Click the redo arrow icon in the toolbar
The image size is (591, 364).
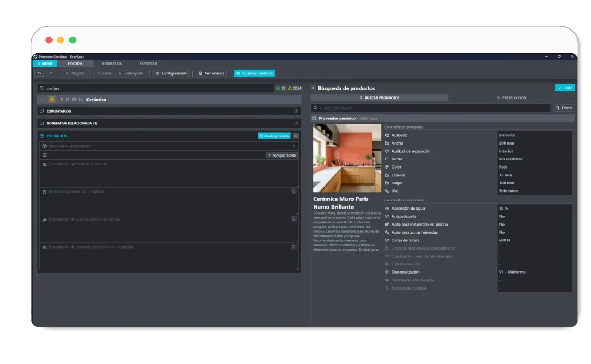tap(50, 73)
